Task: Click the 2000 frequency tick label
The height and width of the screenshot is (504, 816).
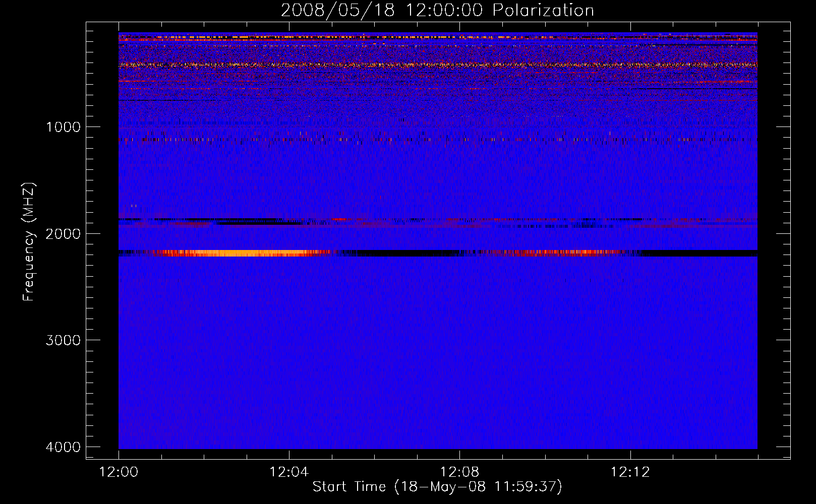Action: point(63,233)
